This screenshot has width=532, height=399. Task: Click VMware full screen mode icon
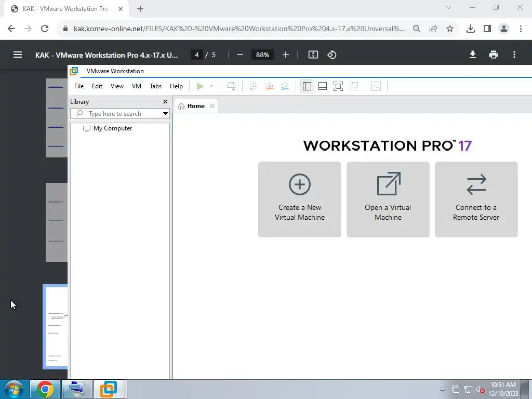pyautogui.click(x=338, y=86)
